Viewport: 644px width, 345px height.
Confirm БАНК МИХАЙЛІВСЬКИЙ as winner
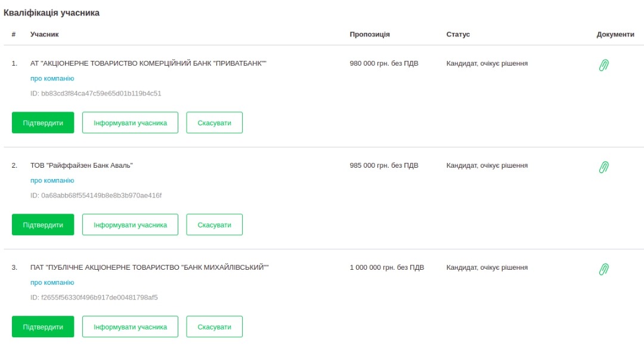[x=43, y=326]
